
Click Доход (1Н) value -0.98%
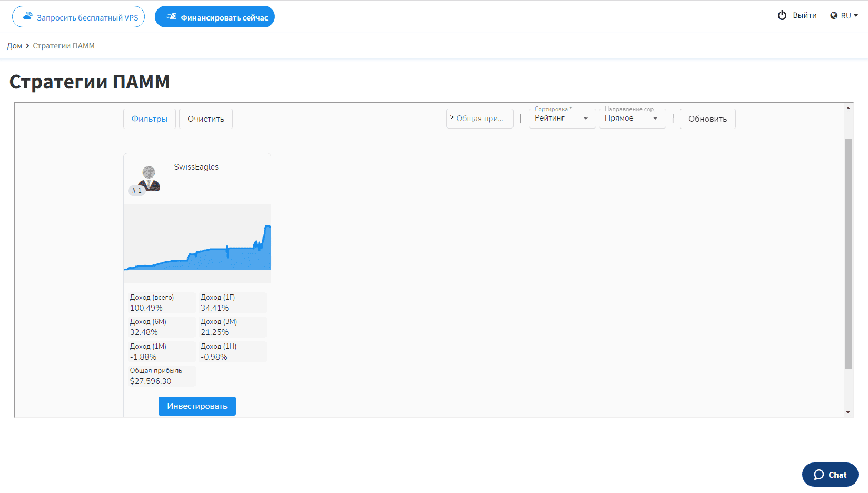pos(214,357)
